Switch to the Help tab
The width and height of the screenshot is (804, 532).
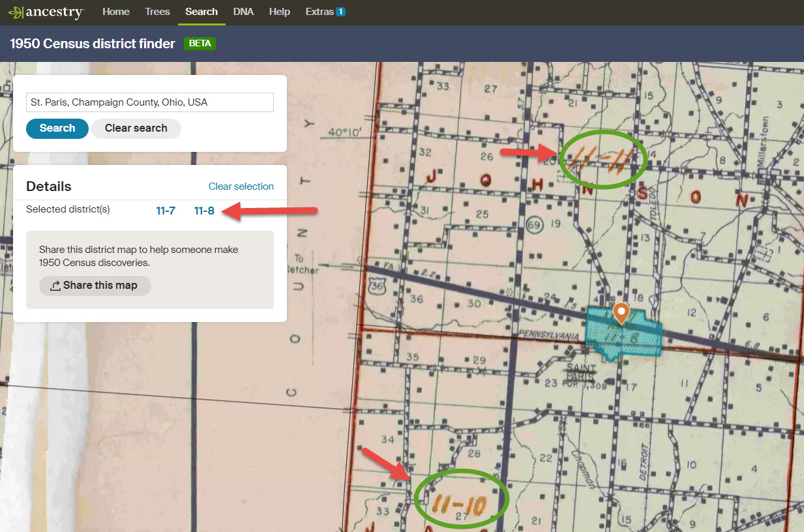click(279, 11)
